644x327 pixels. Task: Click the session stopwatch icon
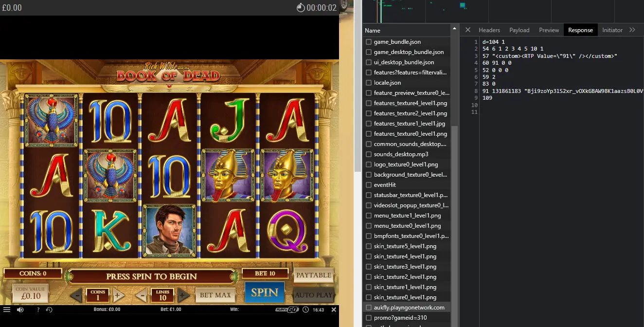(x=301, y=8)
